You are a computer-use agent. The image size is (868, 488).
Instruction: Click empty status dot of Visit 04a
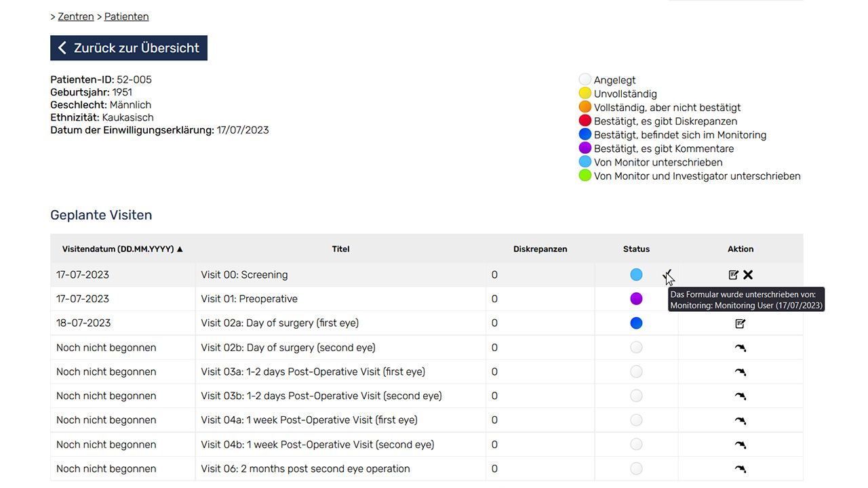[x=636, y=420]
